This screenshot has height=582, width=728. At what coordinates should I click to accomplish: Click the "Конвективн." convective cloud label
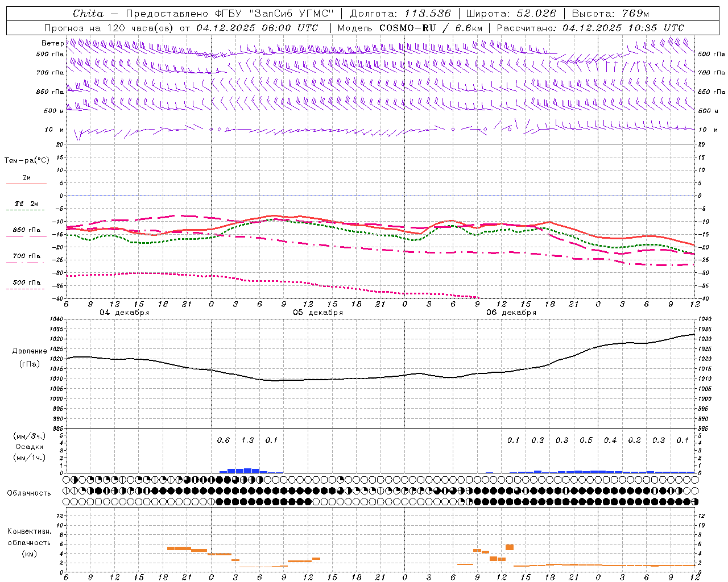coord(29,531)
